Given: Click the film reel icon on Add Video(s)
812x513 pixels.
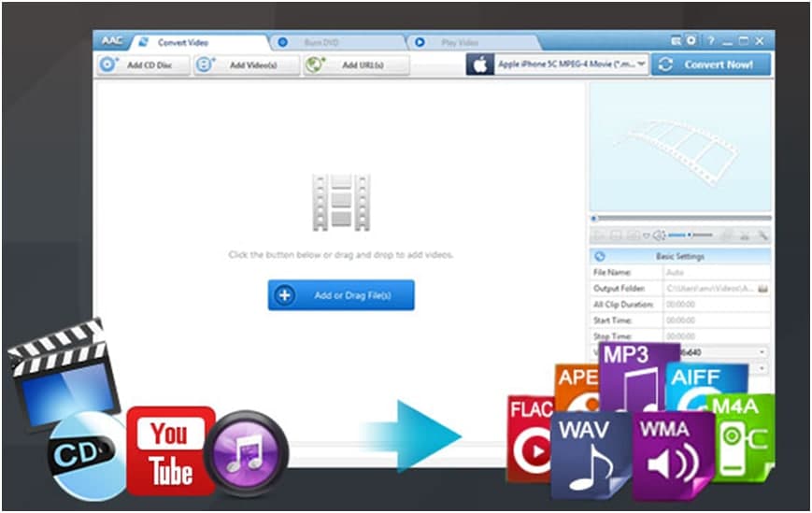Looking at the screenshot, I should (205, 64).
